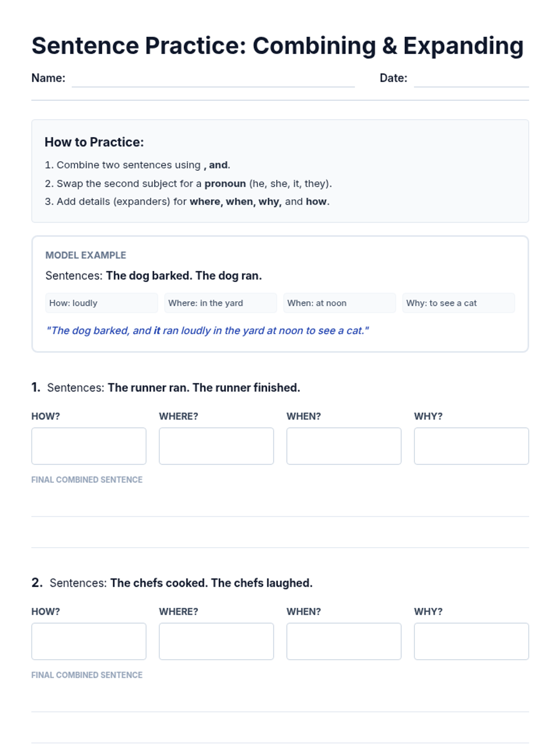Click the WHERE? box for question 2
The image size is (560, 747).
click(x=216, y=641)
